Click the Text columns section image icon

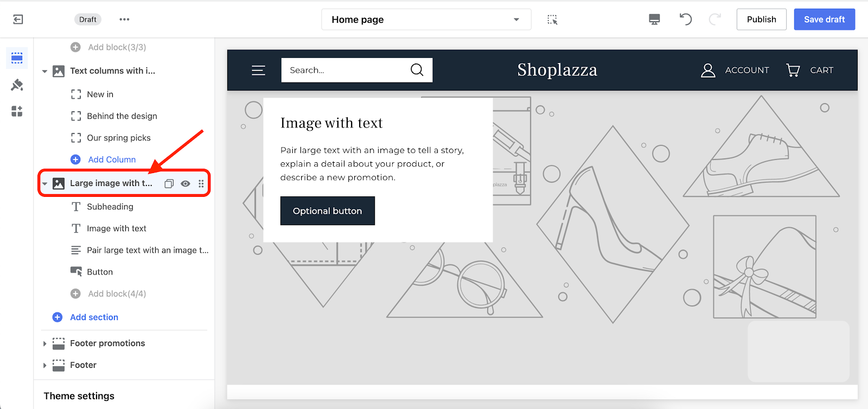59,71
